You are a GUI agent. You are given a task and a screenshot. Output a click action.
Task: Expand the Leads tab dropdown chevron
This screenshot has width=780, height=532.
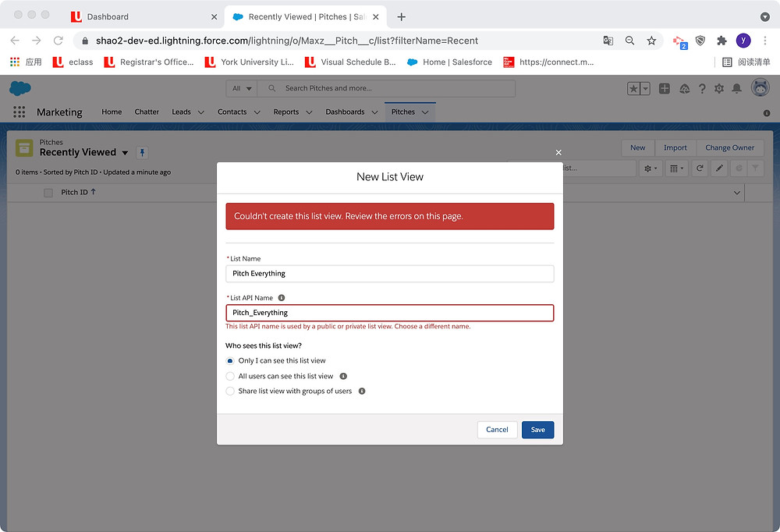201,112
